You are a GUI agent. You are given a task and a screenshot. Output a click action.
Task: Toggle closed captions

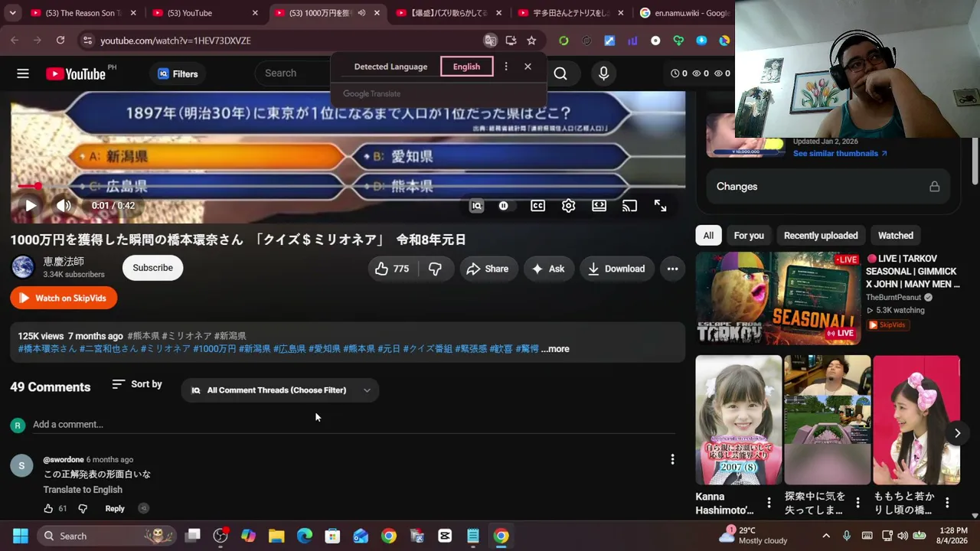538,205
